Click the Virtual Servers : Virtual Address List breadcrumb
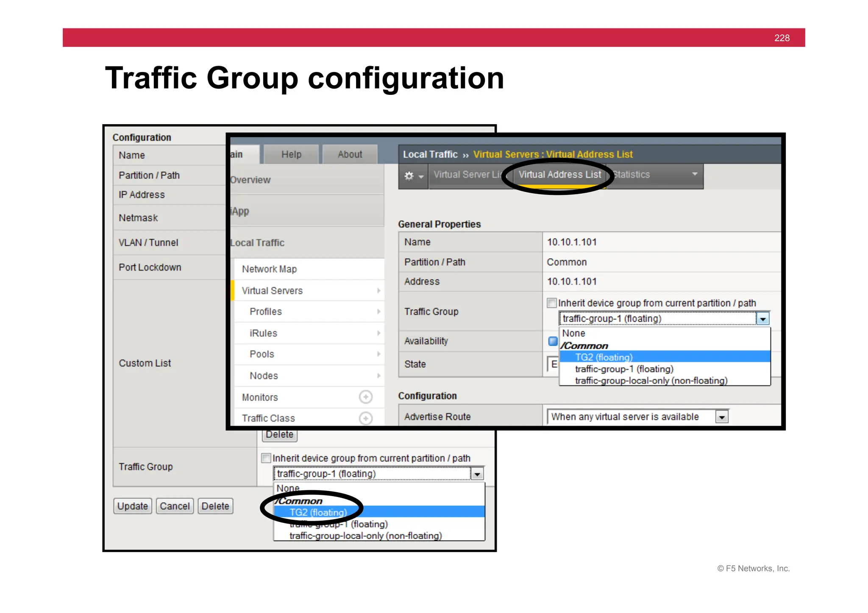The image size is (868, 613). 553,154
